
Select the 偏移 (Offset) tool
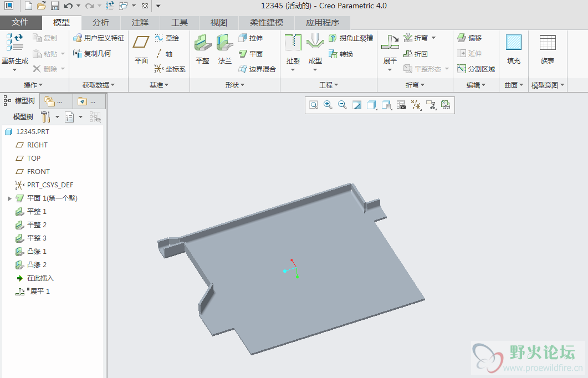point(469,38)
